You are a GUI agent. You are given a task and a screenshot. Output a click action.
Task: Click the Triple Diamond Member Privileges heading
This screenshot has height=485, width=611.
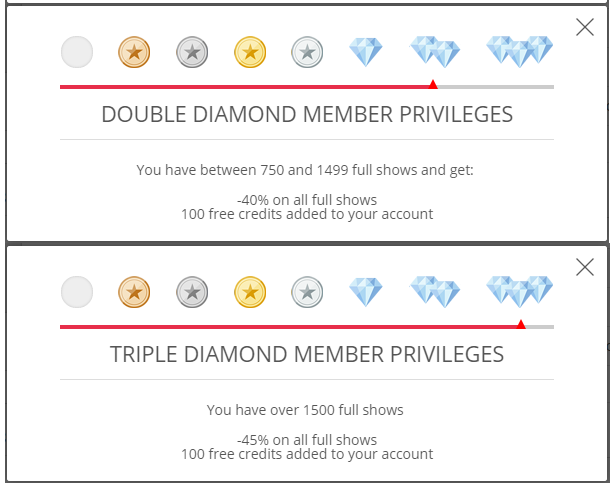click(x=307, y=354)
